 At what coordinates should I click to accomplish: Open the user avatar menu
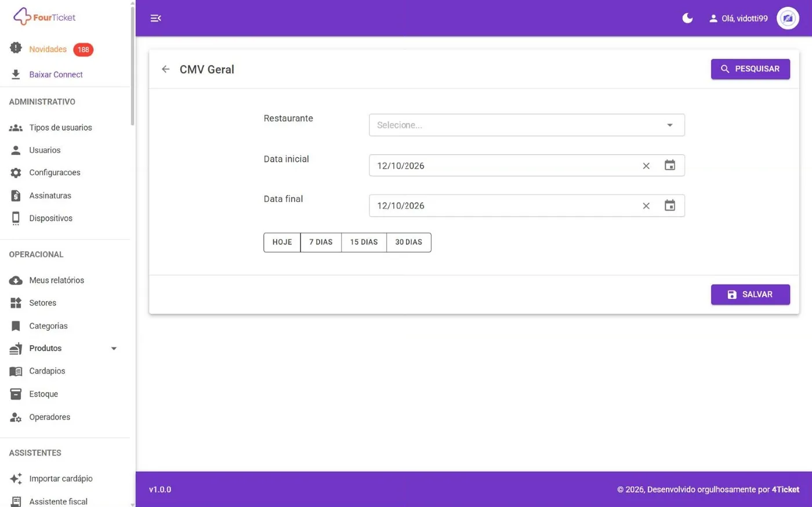point(788,18)
